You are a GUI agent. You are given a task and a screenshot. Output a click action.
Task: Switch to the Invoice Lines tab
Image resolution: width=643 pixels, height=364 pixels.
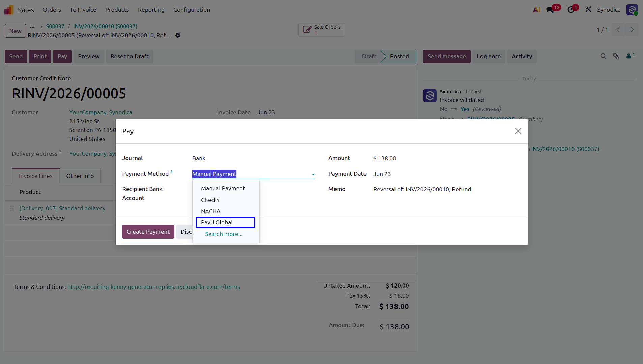tap(36, 176)
